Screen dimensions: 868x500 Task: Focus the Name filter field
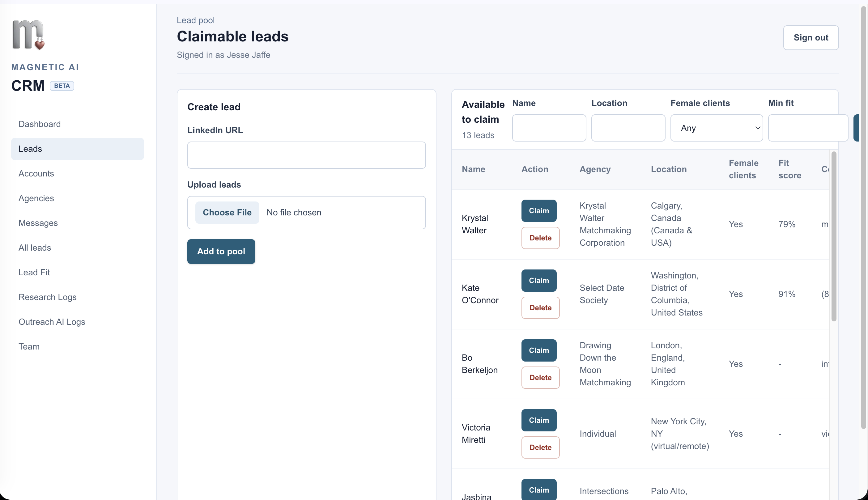tap(549, 128)
